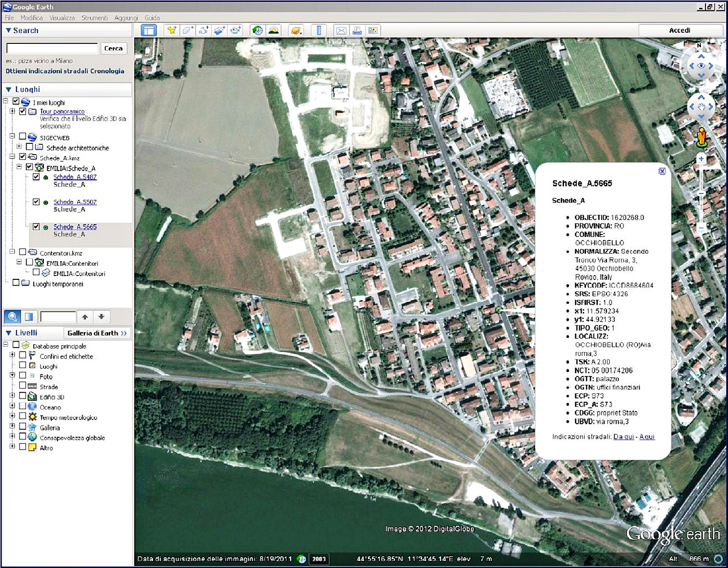The width and height of the screenshot is (728, 568).
Task: Enable the Strade layer checkbox
Action: (x=22, y=386)
